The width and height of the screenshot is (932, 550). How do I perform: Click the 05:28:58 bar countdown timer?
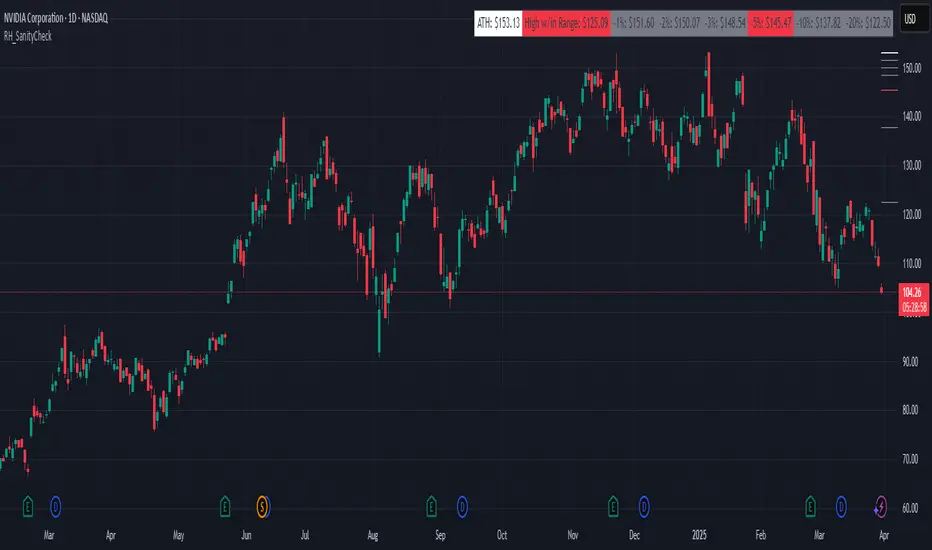(914, 307)
